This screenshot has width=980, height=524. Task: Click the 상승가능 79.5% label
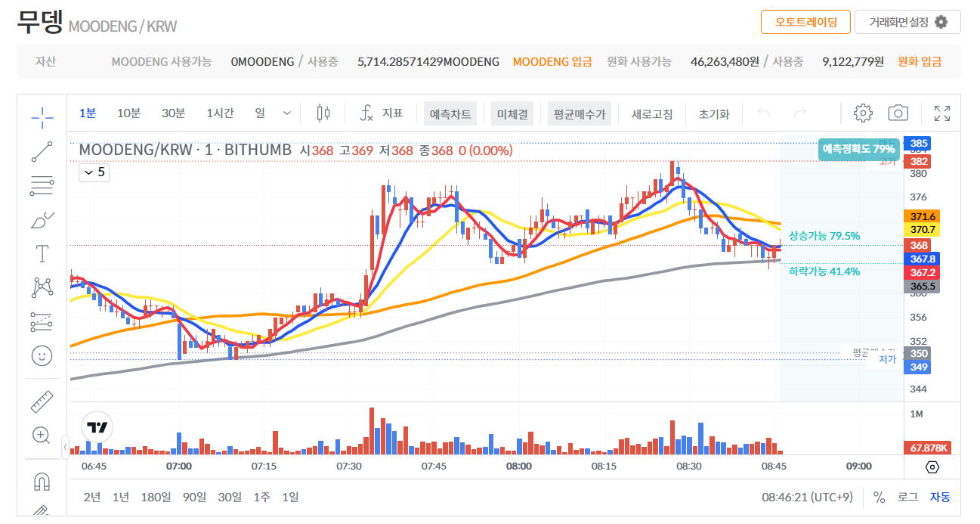pyautogui.click(x=824, y=236)
